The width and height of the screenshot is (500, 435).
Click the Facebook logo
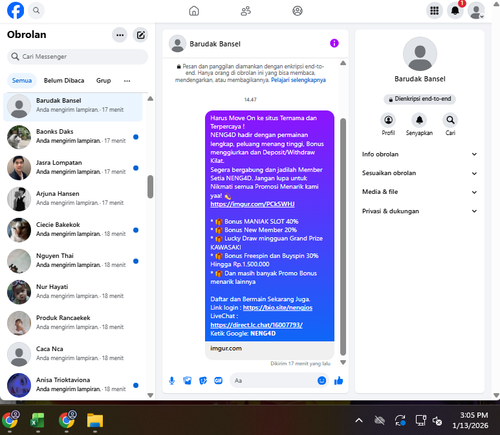click(x=15, y=10)
